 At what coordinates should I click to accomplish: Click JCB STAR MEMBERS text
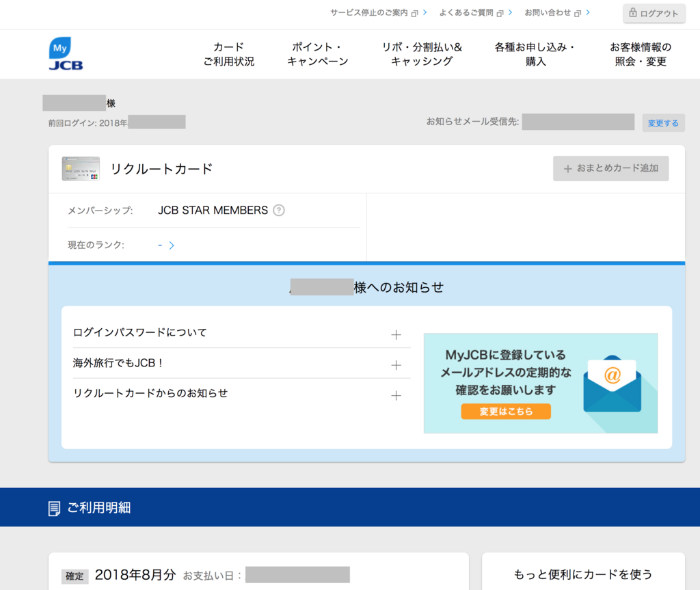213,211
